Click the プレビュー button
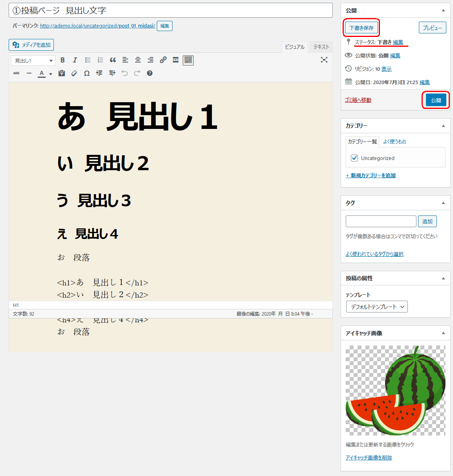 coord(432,28)
